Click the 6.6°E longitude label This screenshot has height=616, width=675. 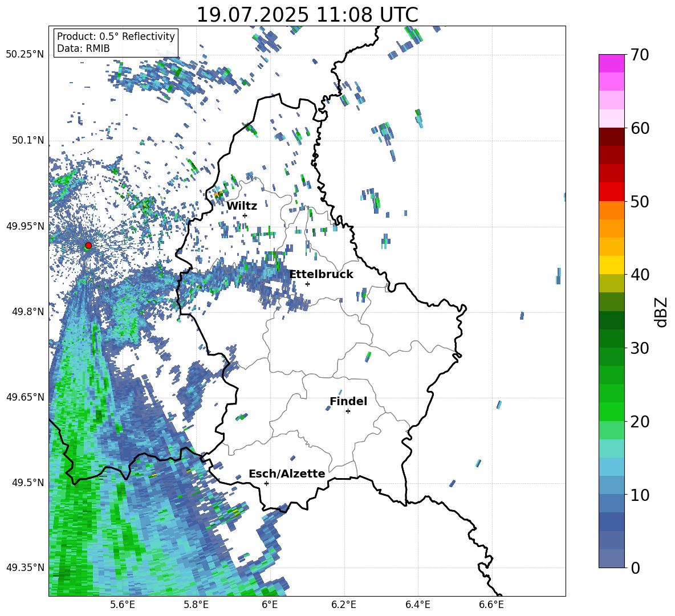[x=491, y=605]
